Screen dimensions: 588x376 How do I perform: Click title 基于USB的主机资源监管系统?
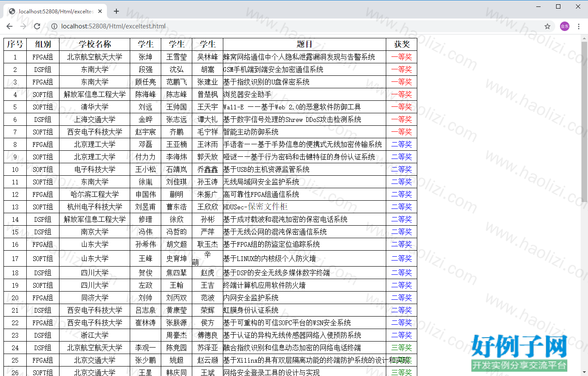266,169
